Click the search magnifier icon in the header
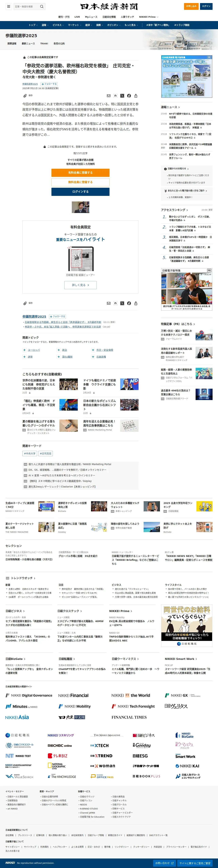The width and height of the screenshot is (218, 868). coord(42,6)
